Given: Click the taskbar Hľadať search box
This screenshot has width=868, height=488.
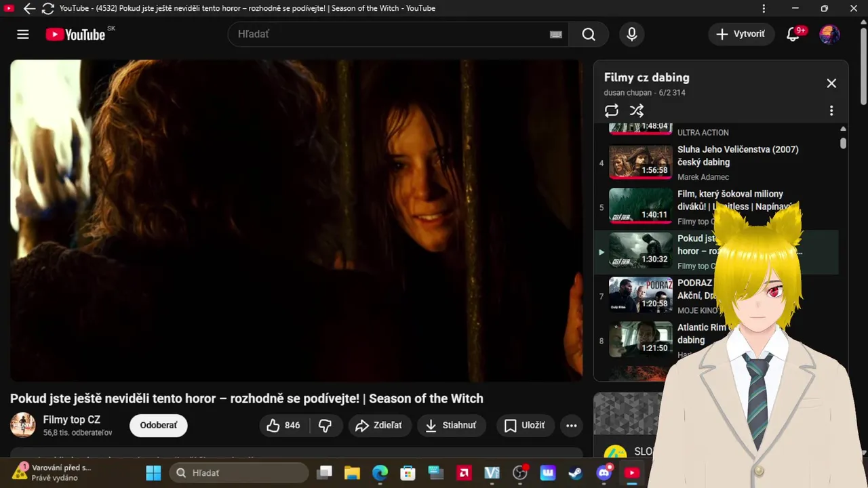Looking at the screenshot, I should click(x=239, y=472).
